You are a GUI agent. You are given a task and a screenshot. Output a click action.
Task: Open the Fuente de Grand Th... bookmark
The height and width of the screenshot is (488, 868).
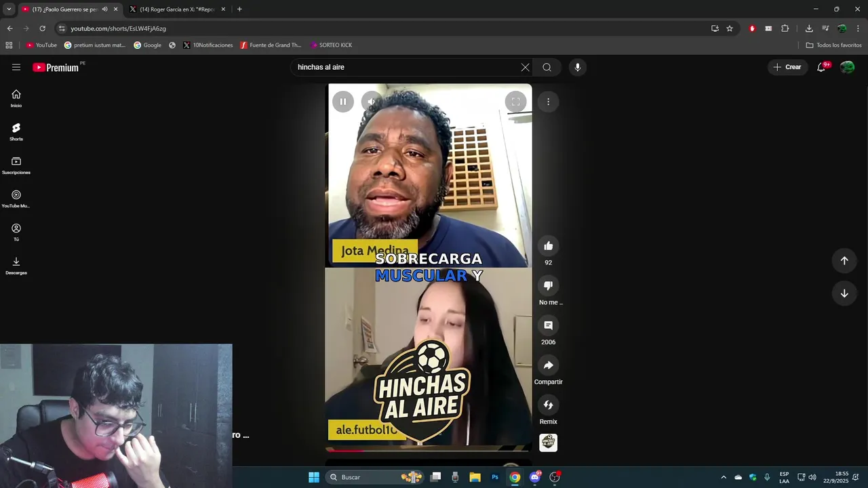(x=271, y=45)
